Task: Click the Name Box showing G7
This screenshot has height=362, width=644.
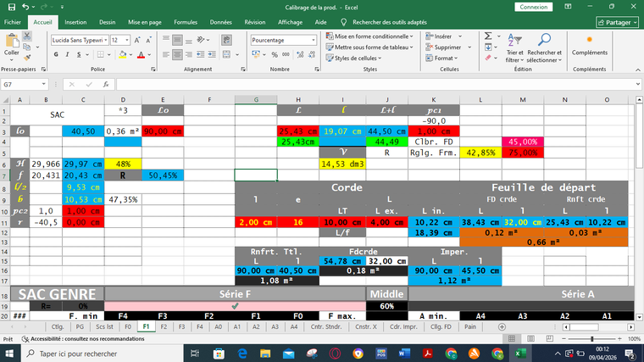Action: (x=24, y=84)
